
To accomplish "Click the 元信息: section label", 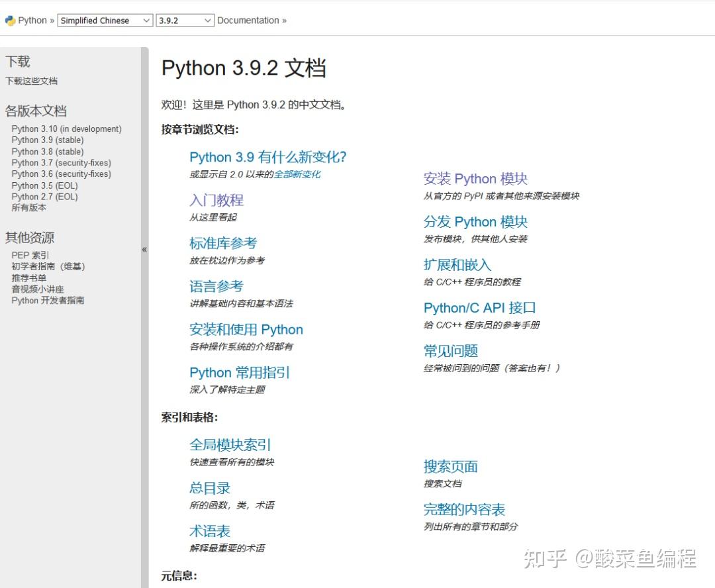I will coord(179,576).
